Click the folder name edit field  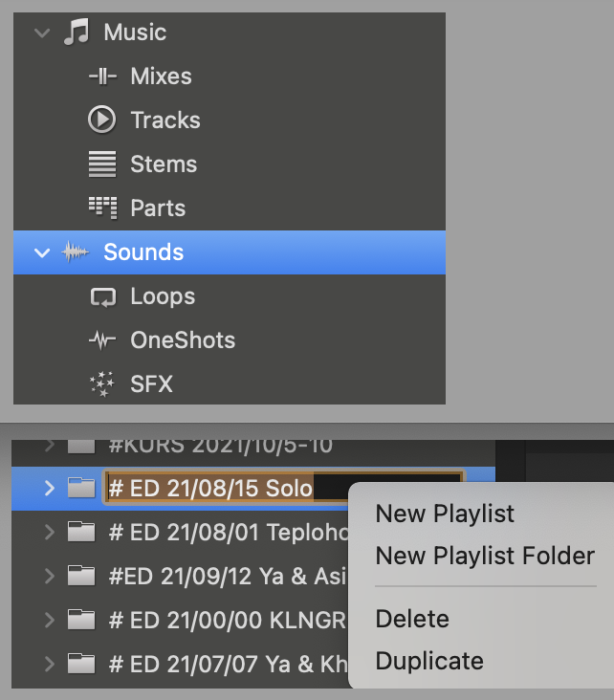point(283,489)
